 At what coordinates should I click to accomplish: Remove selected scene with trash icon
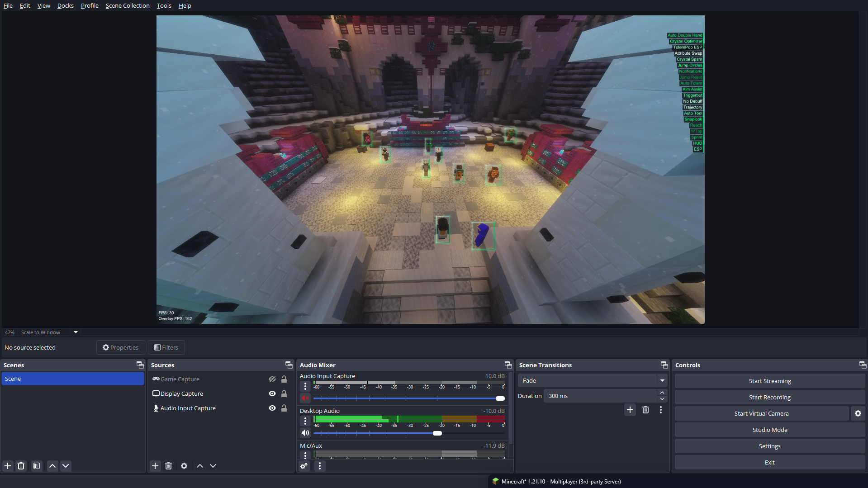[21, 466]
